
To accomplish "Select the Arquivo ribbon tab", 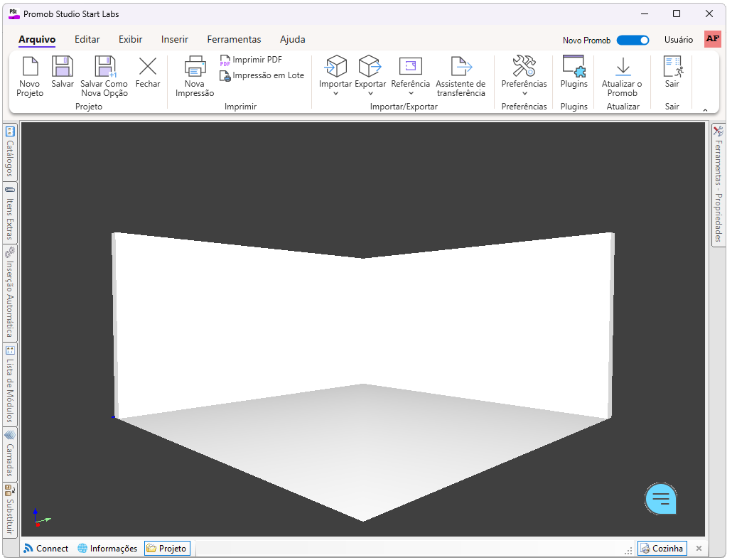I will pyautogui.click(x=37, y=40).
